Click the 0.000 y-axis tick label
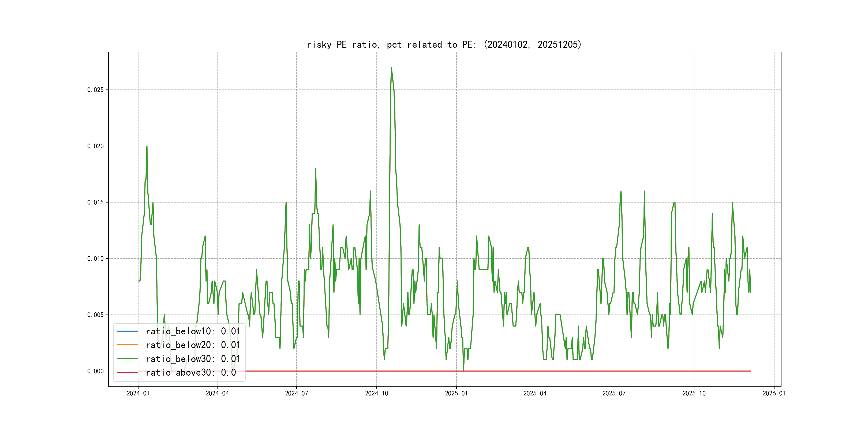This screenshot has width=868, height=434. [95, 371]
